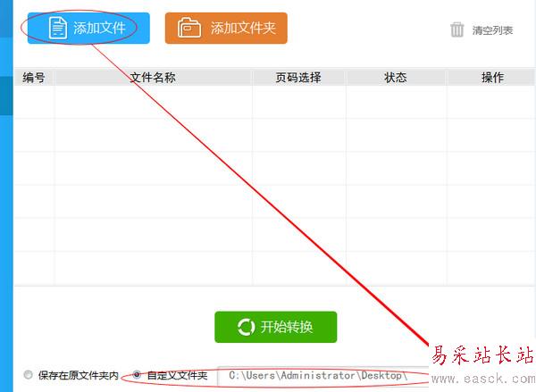Click the 保存在原文件夹内 label text
Viewport: 536px width, 392px height.
coord(79,376)
